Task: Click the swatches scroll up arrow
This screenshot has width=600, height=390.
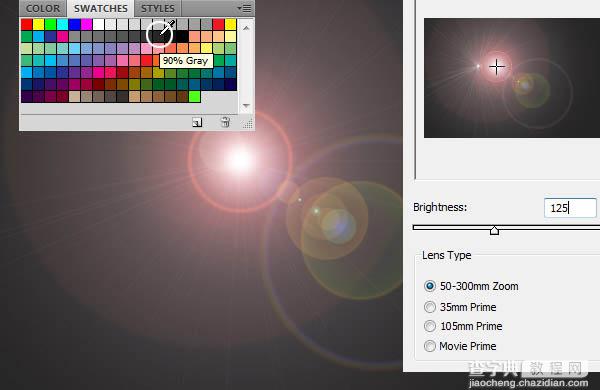Action: tap(246, 28)
